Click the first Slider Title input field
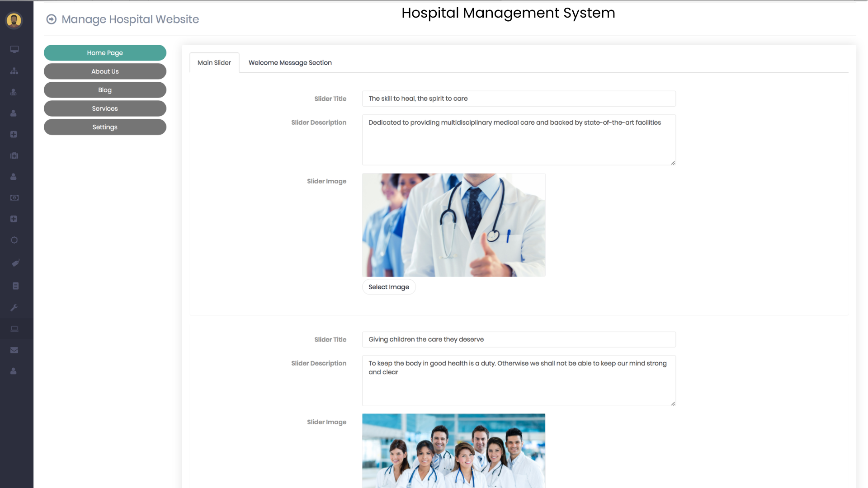Image resolution: width=868 pixels, height=488 pixels. point(519,99)
